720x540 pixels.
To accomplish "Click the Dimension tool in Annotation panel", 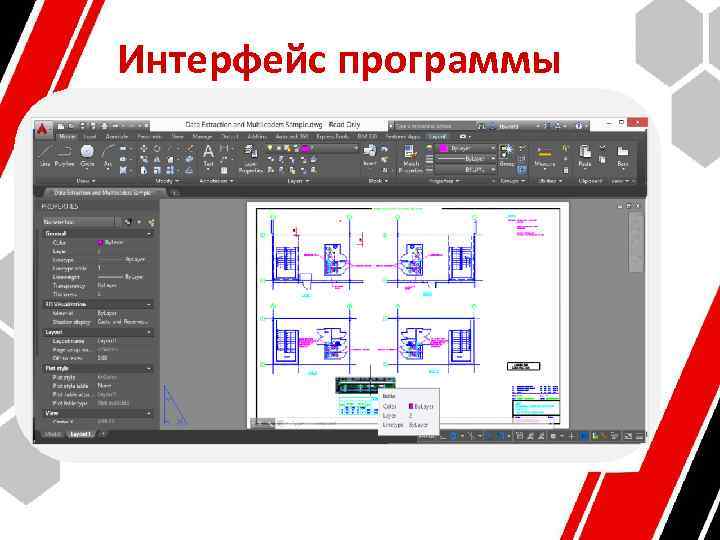I will (x=224, y=149).
